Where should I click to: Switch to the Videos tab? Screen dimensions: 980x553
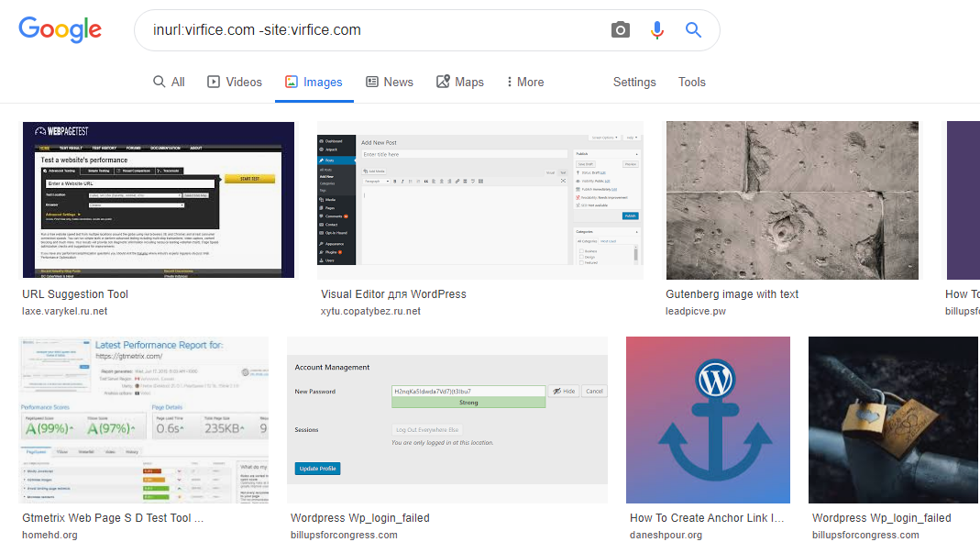235,82
